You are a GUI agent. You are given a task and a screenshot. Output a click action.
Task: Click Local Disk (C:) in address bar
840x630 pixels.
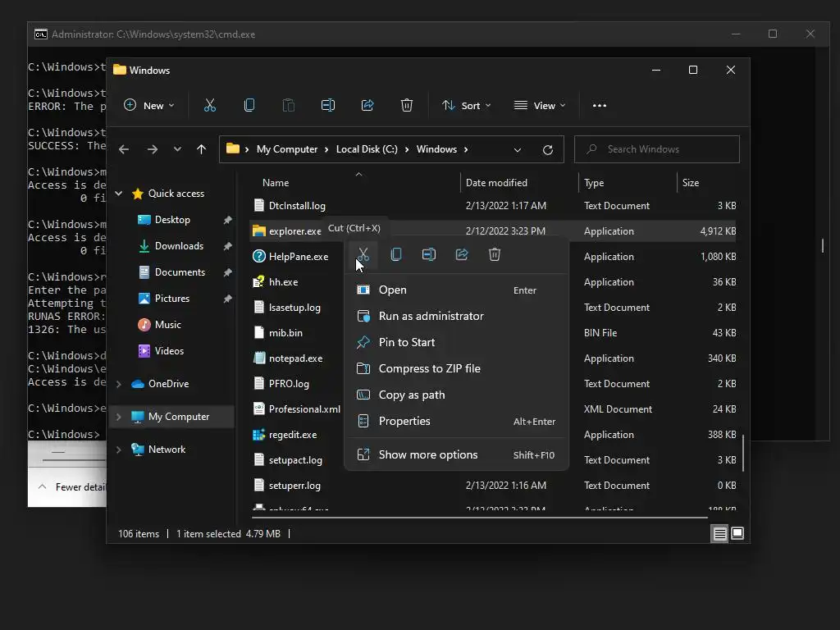click(367, 149)
